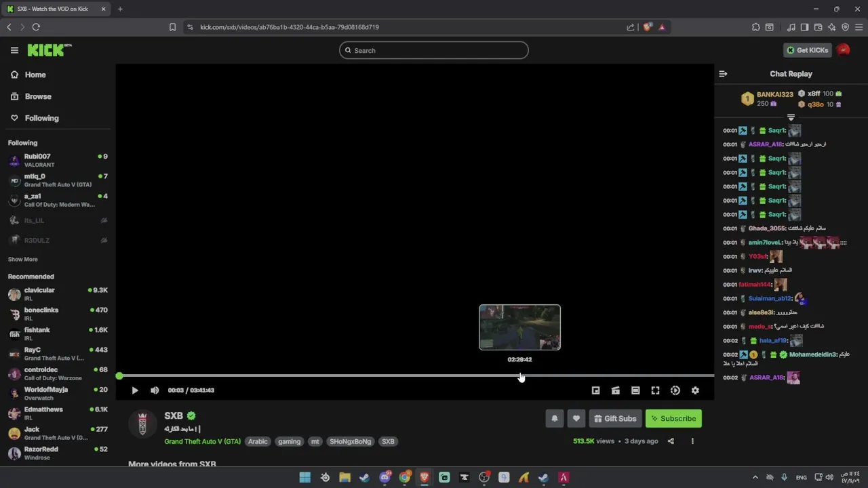
Task: Open RazorRedd recommended channel
Action: tap(58, 453)
